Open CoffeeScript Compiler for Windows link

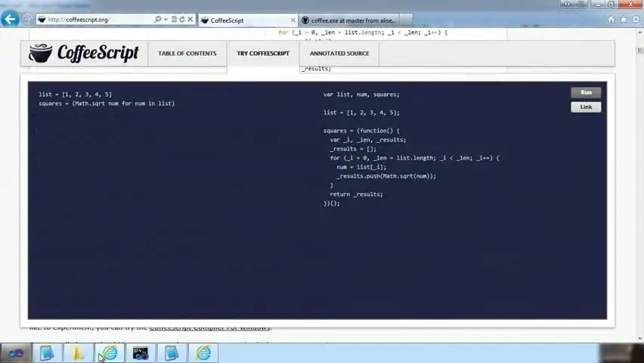pos(210,327)
